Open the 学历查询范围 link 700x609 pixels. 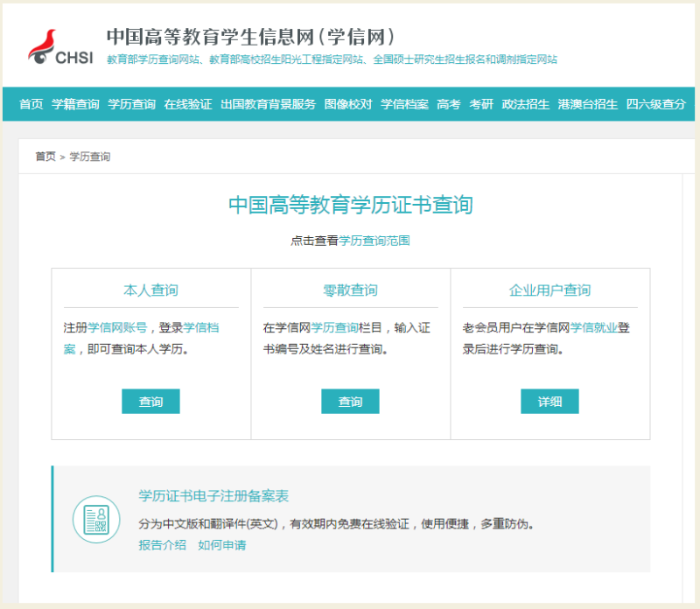(374, 240)
